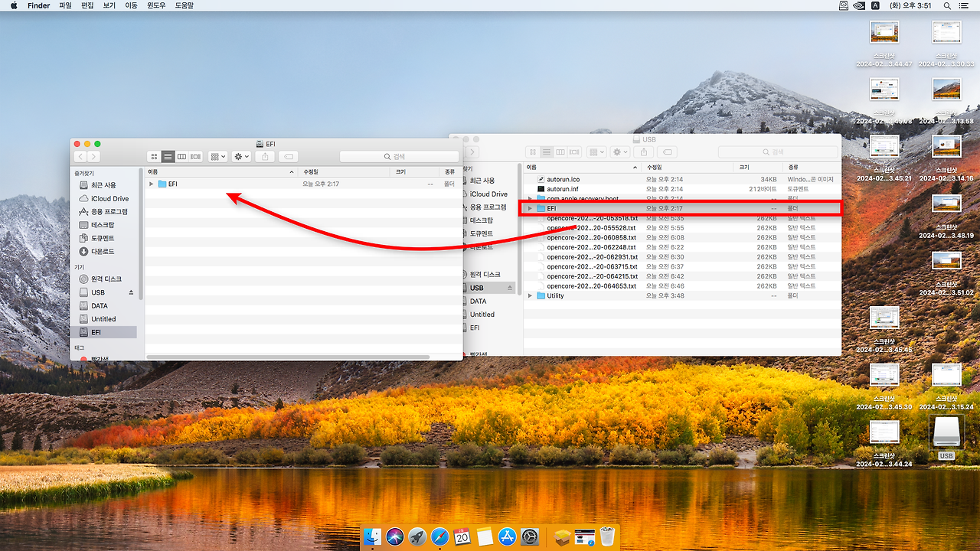Focus the search field in USB window
980x551 pixels.
[777, 152]
